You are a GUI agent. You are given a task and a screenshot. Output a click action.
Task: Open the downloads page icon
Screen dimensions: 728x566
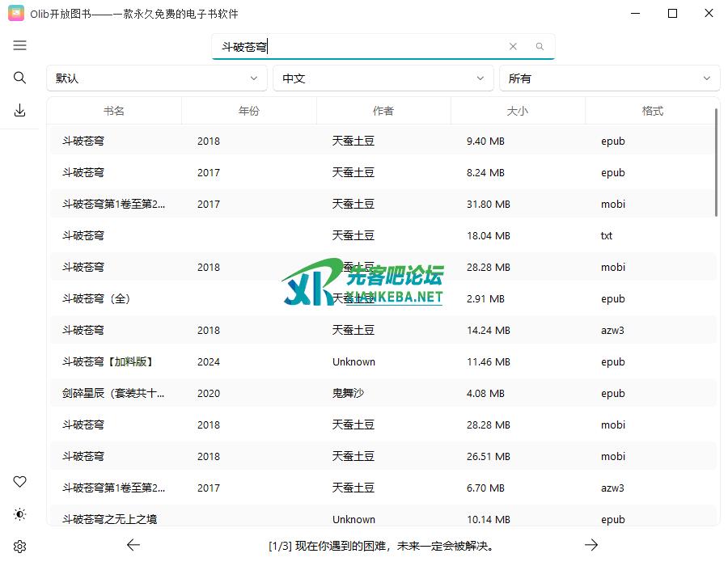pos(20,111)
